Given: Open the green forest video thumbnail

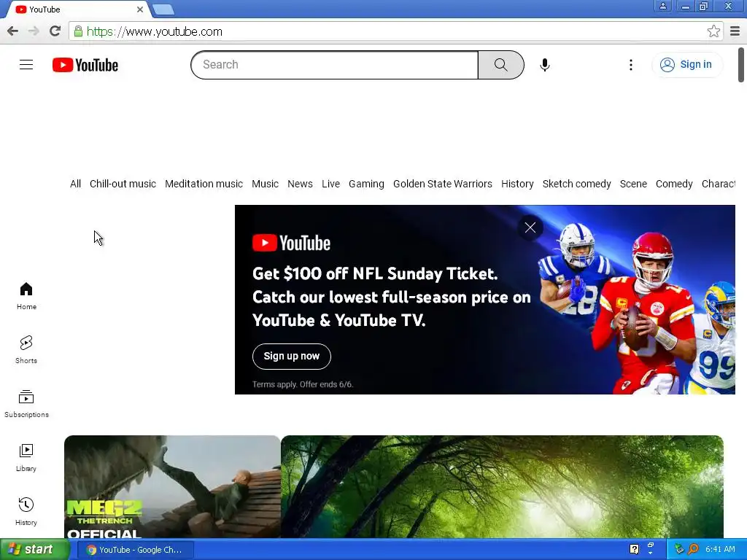Looking at the screenshot, I should (x=502, y=486).
